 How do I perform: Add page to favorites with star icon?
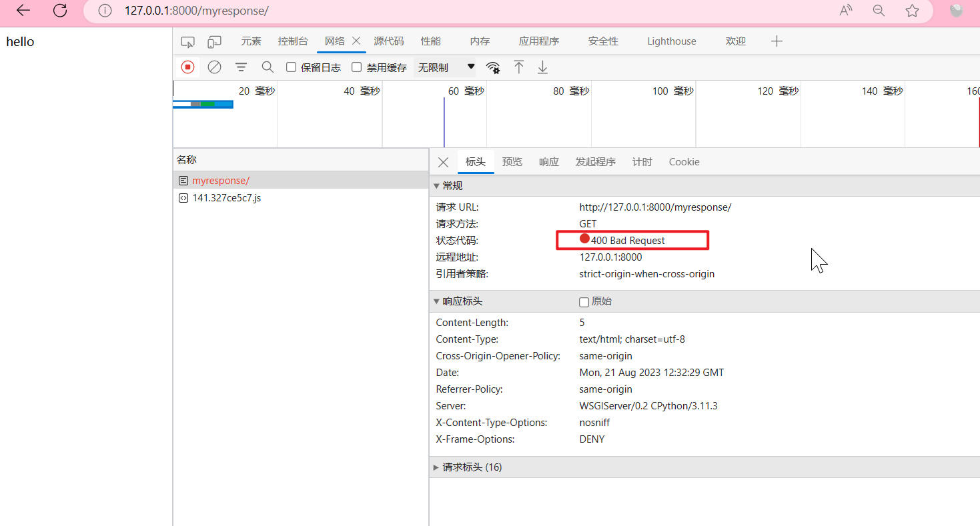click(912, 11)
